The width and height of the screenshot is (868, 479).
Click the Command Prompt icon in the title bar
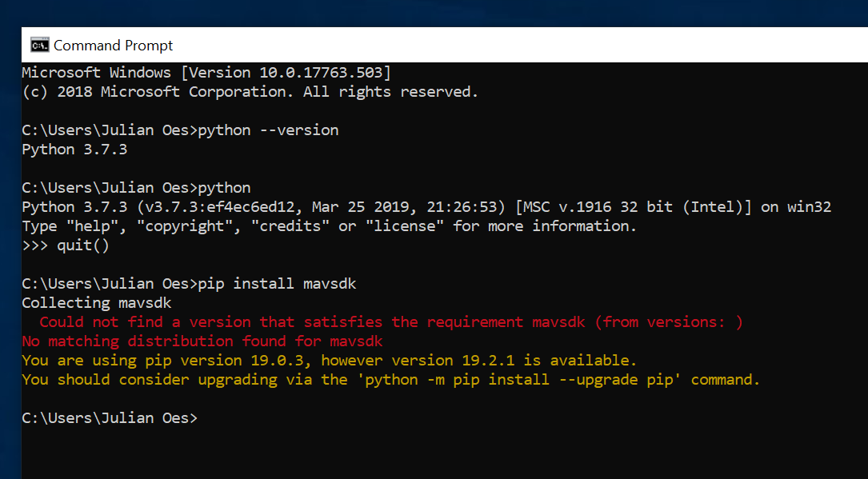click(x=41, y=45)
